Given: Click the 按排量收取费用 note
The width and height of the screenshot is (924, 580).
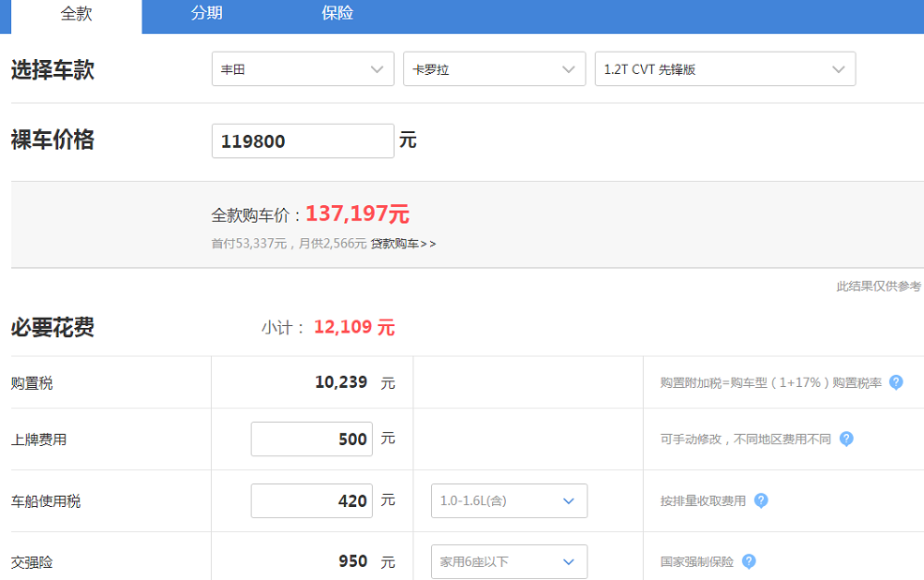Looking at the screenshot, I should [x=703, y=501].
